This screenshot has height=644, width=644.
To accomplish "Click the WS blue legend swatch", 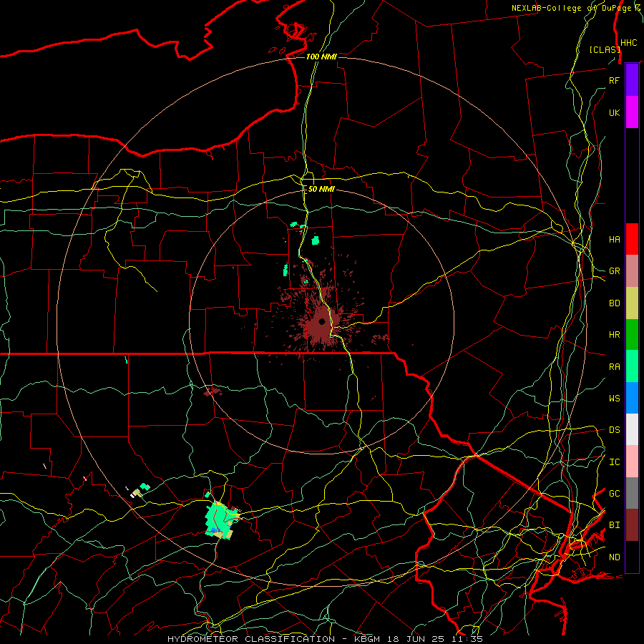I will 632,398.
